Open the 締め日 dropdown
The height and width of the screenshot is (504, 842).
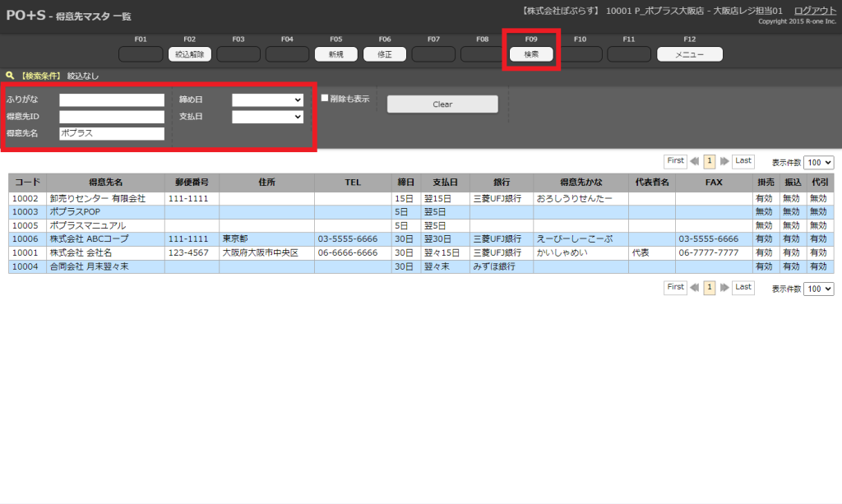click(x=267, y=99)
